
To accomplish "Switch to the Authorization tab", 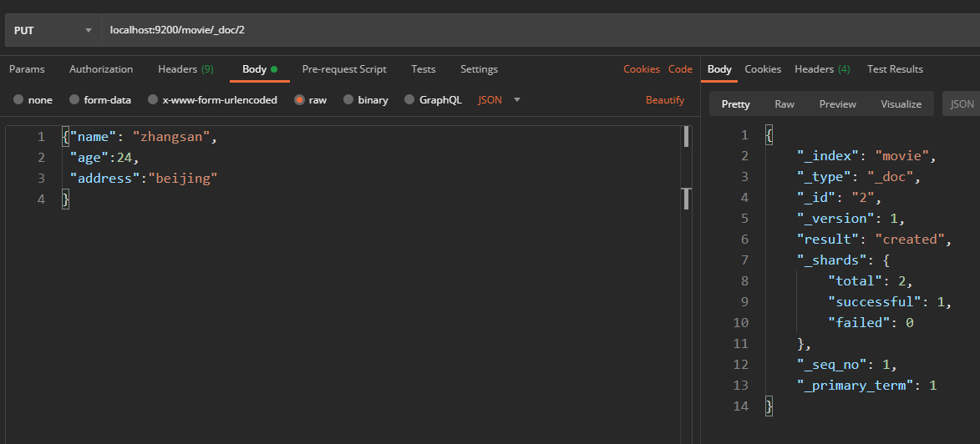I will 101,69.
